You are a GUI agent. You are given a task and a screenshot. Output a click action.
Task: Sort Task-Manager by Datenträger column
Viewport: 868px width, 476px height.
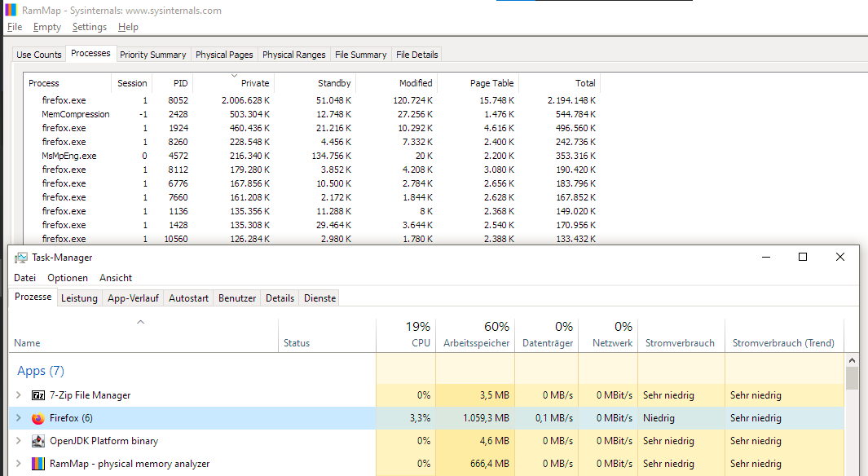[547, 336]
